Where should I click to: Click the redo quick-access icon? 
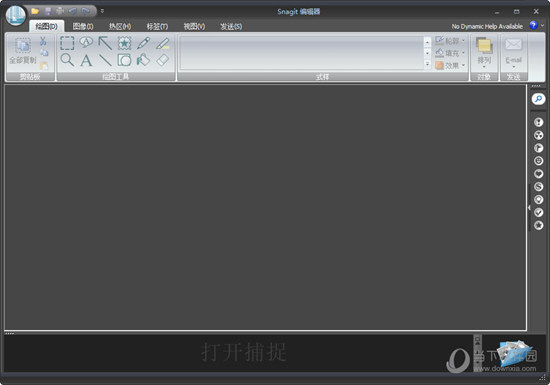[x=85, y=11]
